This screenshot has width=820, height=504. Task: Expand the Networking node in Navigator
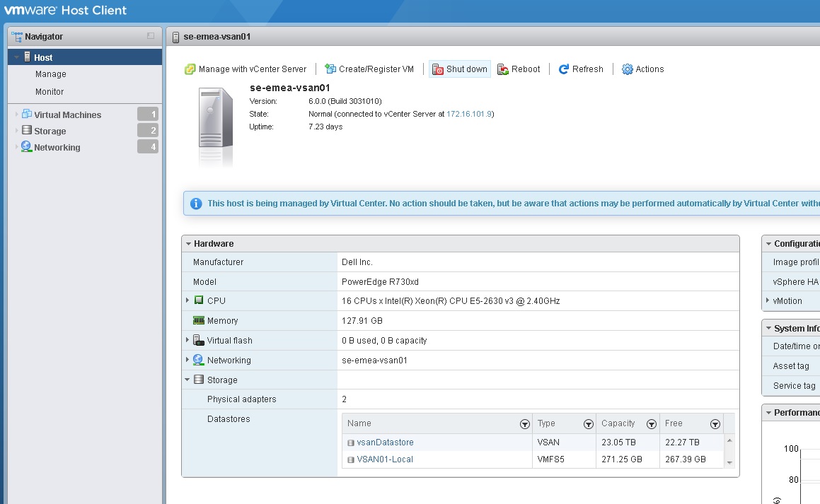pyautogui.click(x=17, y=147)
